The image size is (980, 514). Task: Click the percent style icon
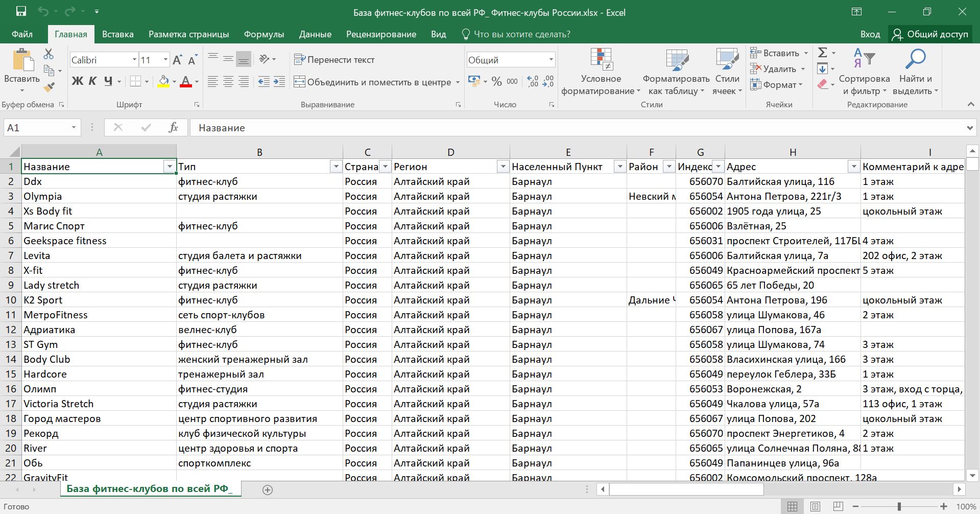point(496,82)
